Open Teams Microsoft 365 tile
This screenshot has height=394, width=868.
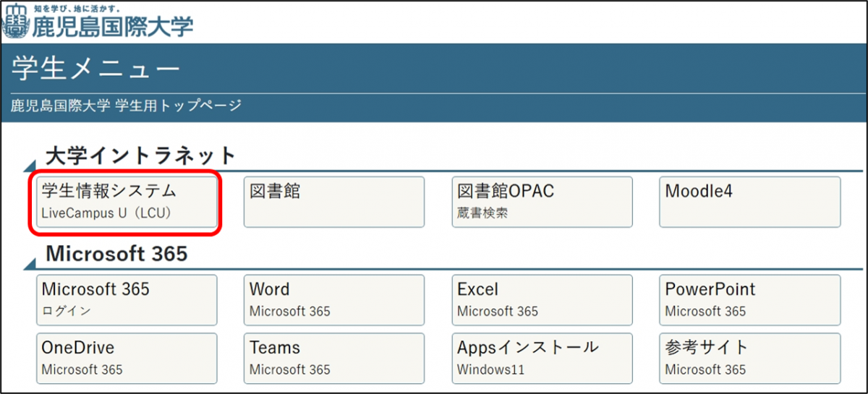coord(333,359)
